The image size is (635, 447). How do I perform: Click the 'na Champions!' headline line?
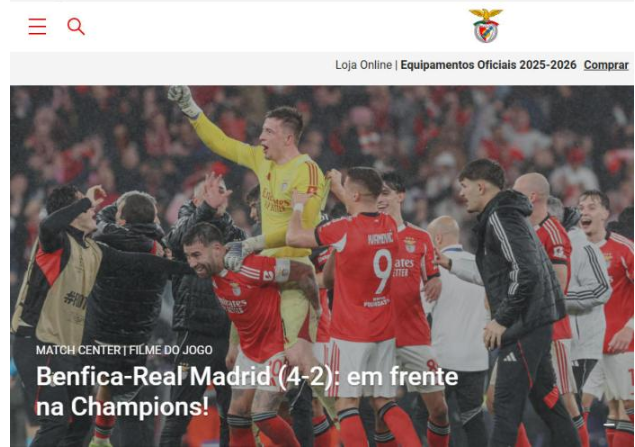click(x=122, y=407)
